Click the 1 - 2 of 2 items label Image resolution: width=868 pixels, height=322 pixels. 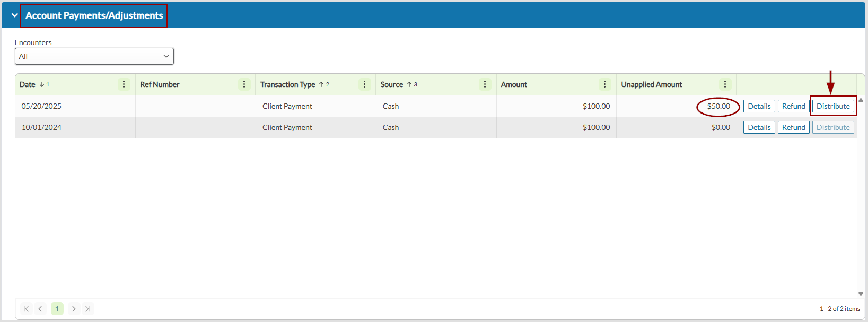pyautogui.click(x=840, y=309)
